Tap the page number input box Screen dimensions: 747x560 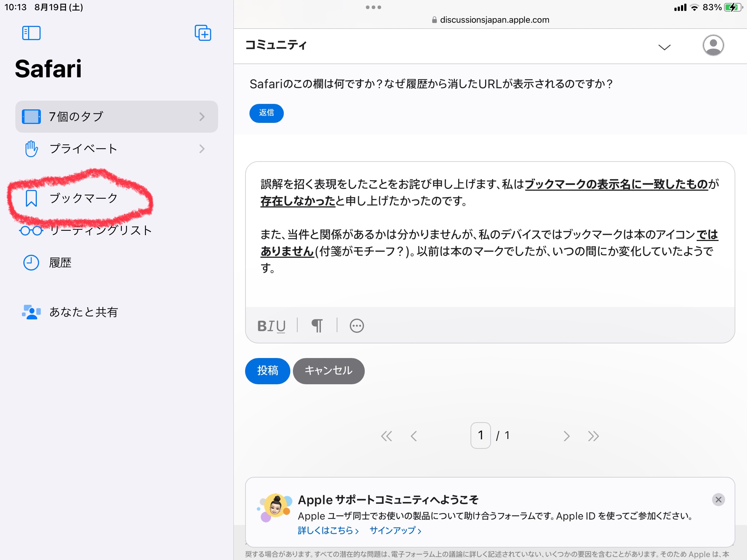(480, 435)
